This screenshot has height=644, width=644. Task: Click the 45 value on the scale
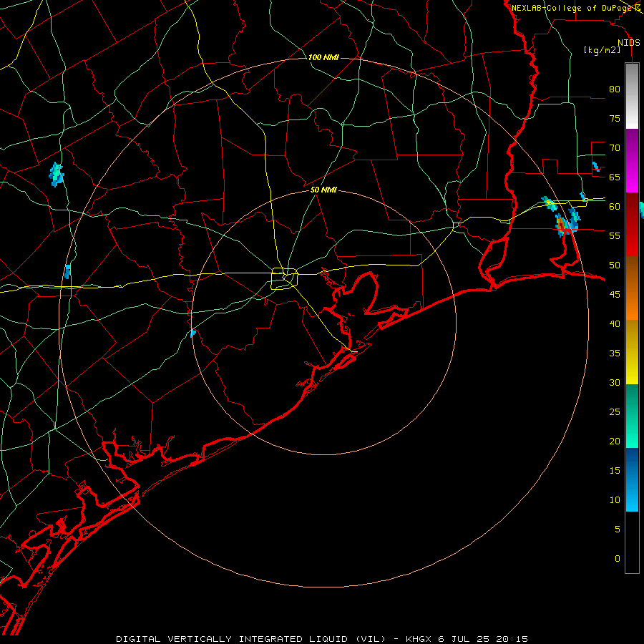point(615,295)
